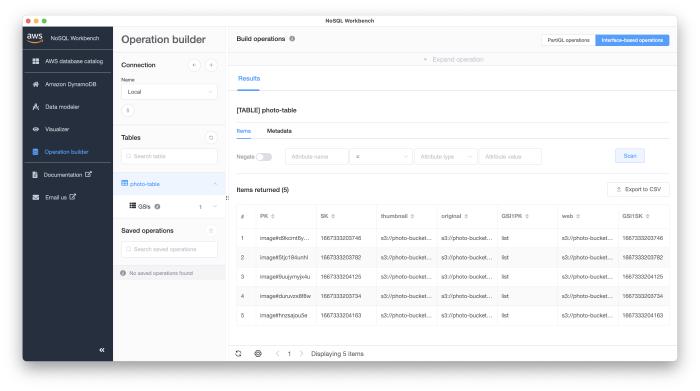Focus Search table input field

coord(169,156)
